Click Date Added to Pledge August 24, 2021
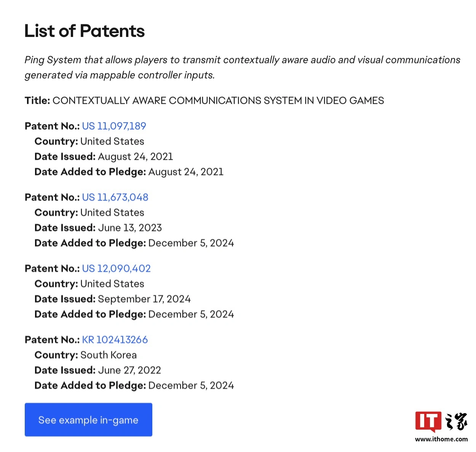 pos(129,172)
